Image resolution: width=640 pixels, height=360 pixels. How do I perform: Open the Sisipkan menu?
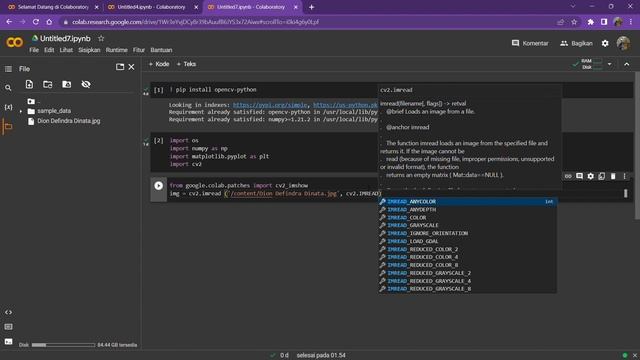tap(89, 50)
